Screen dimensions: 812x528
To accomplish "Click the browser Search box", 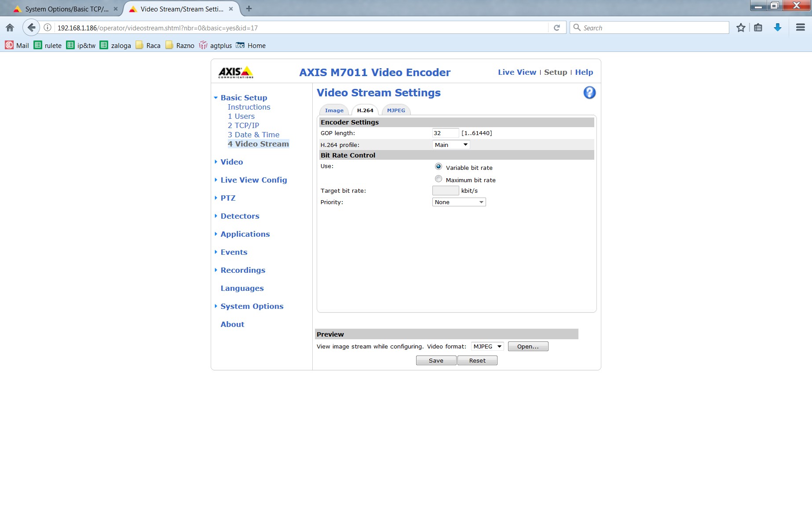I will 649,28.
